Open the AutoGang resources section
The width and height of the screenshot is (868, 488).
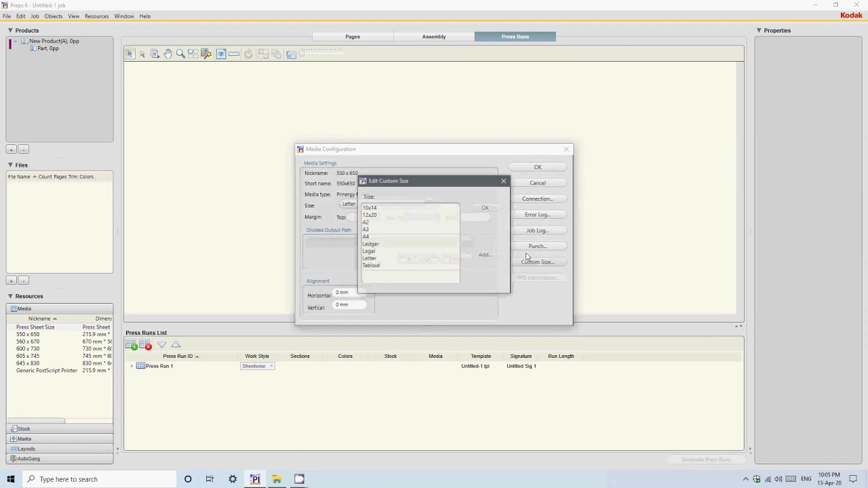click(60, 459)
